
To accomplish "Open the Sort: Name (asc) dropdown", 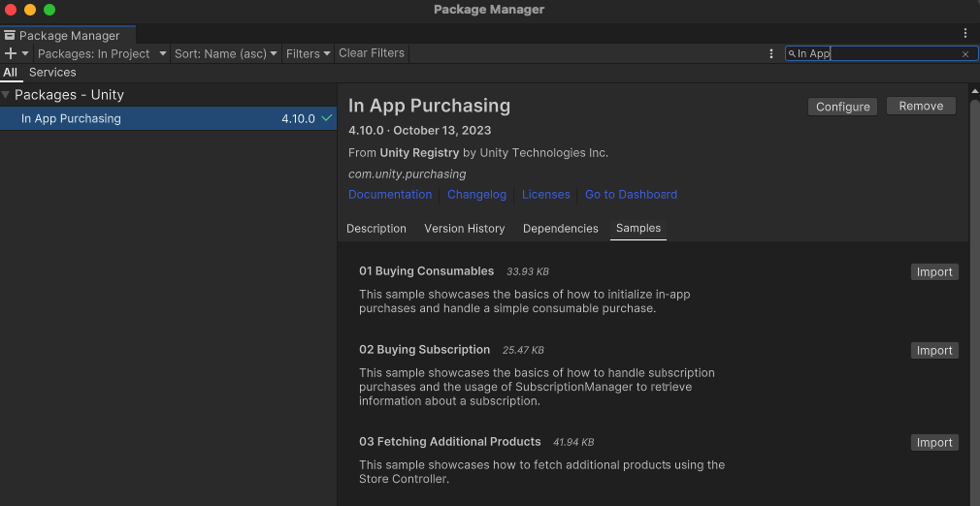I will [x=226, y=53].
